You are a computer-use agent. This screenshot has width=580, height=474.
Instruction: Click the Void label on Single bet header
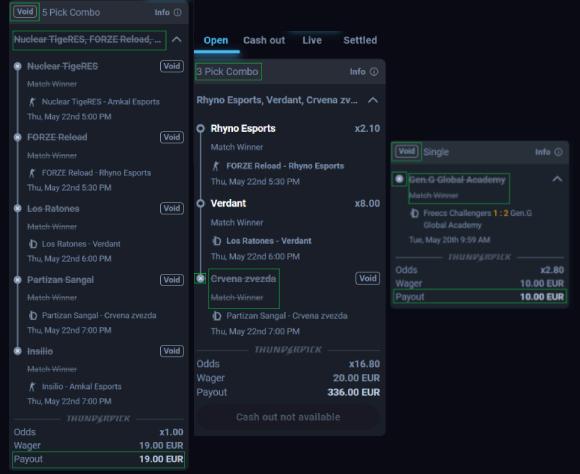pyautogui.click(x=407, y=151)
